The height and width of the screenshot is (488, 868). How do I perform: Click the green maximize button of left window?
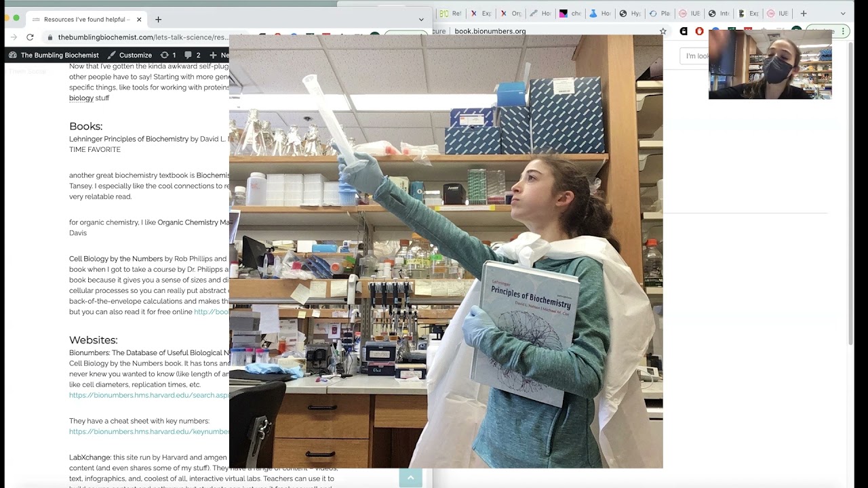click(x=16, y=18)
